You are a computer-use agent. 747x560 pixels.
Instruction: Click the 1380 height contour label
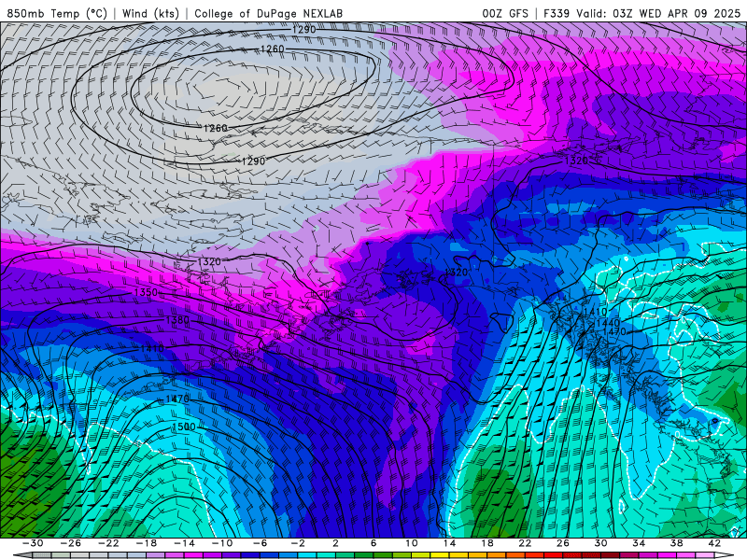point(177,320)
